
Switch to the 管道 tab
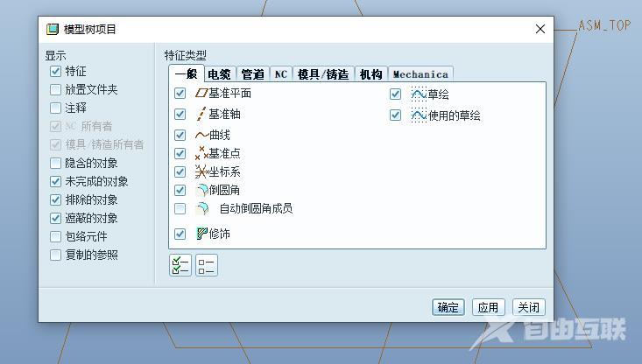[x=253, y=74]
